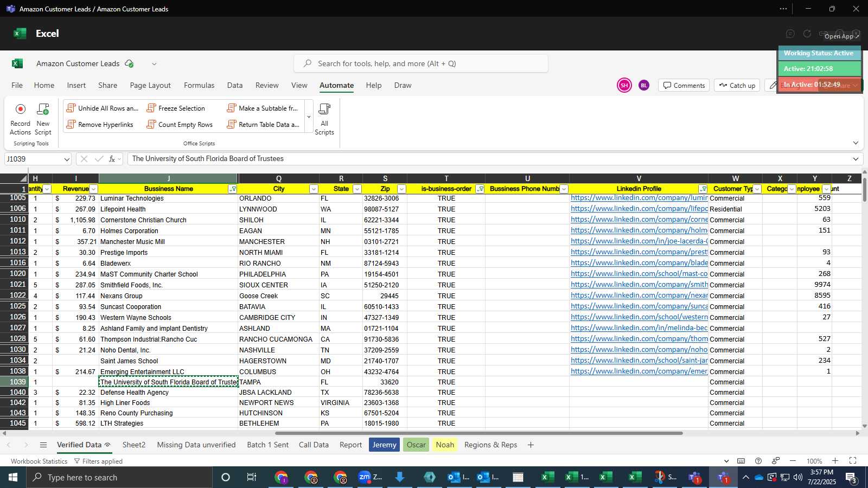Screen dimensions: 868x488
Task: Zoom out with the minus icon
Action: (x=793, y=461)
